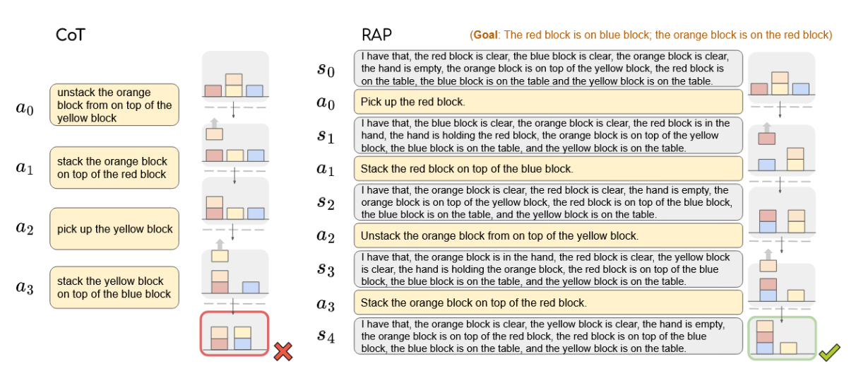The width and height of the screenshot is (868, 381).
Task: Click the s2 state description box
Action: tap(548, 202)
